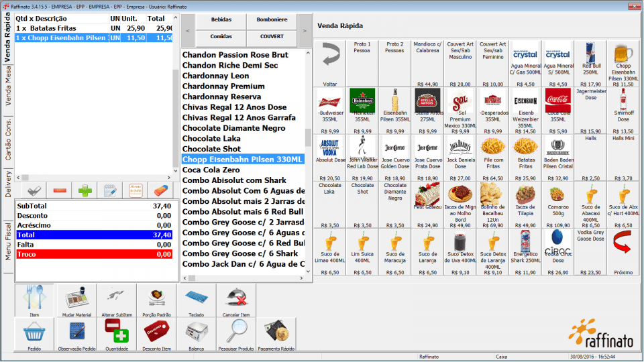Click the right category arrow button

pos(305,30)
